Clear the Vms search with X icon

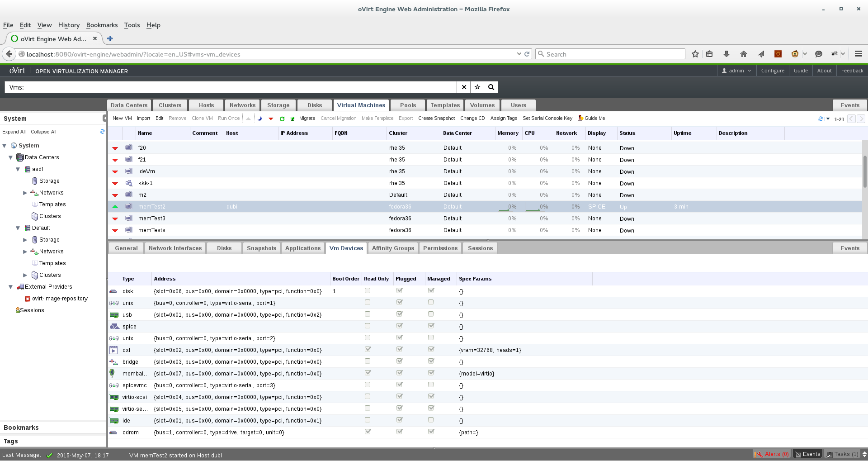click(464, 87)
